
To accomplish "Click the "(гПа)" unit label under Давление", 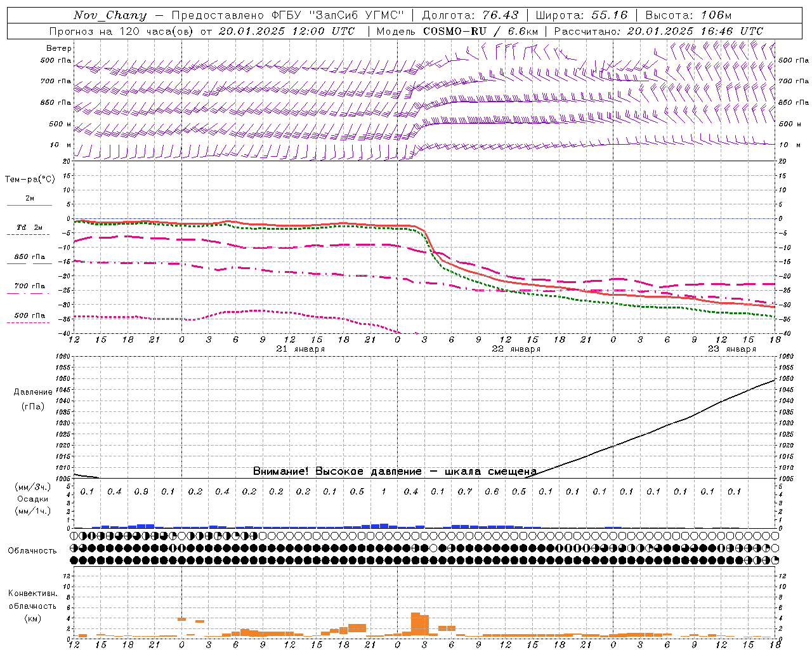I will click(x=33, y=406).
